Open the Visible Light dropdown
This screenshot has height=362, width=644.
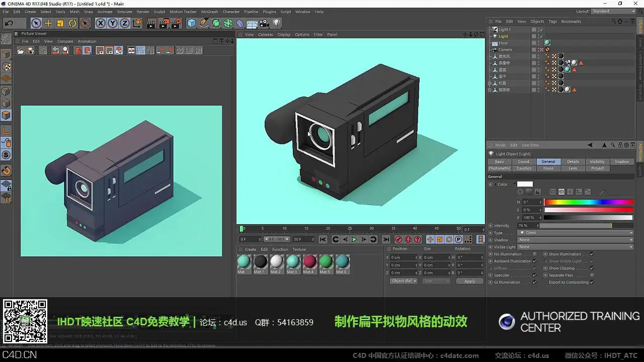point(576,247)
